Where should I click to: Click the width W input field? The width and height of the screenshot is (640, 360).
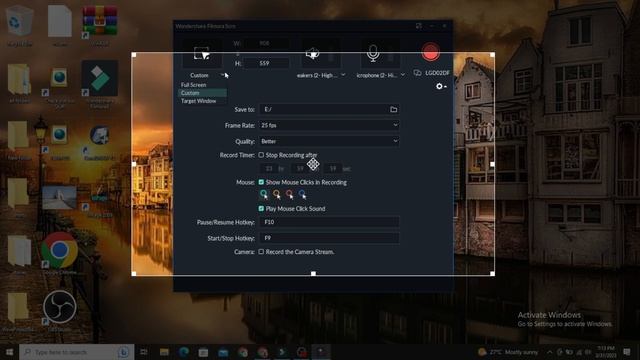(266, 43)
